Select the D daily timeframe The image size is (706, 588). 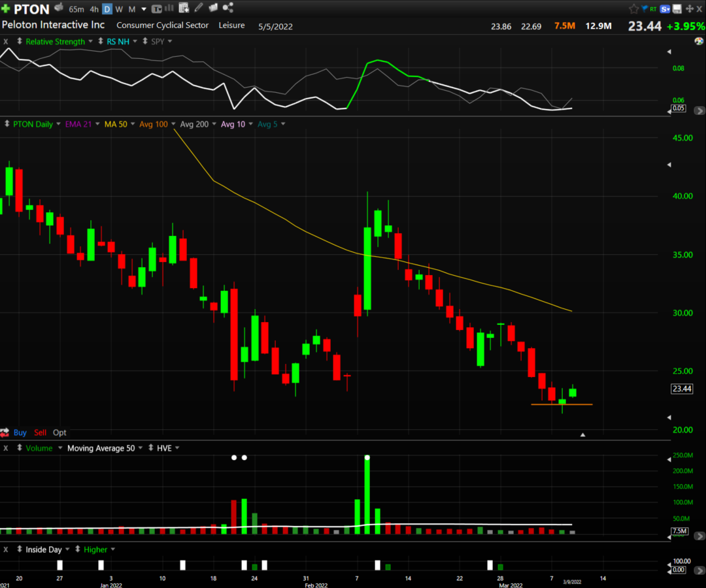(x=107, y=9)
